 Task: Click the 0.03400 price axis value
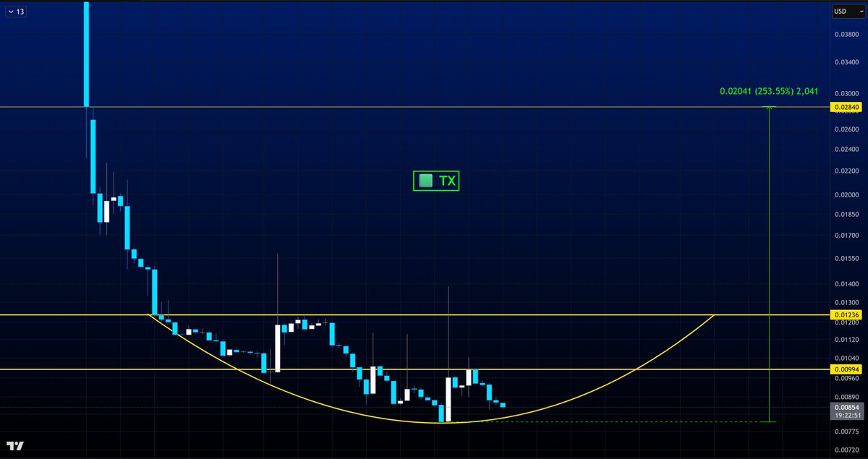click(x=846, y=62)
